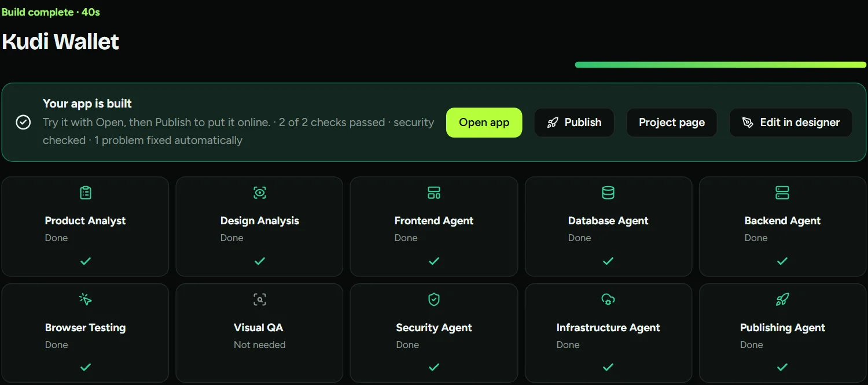This screenshot has width=868, height=385.
Task: Click the Security Agent label
Action: pyautogui.click(x=434, y=328)
